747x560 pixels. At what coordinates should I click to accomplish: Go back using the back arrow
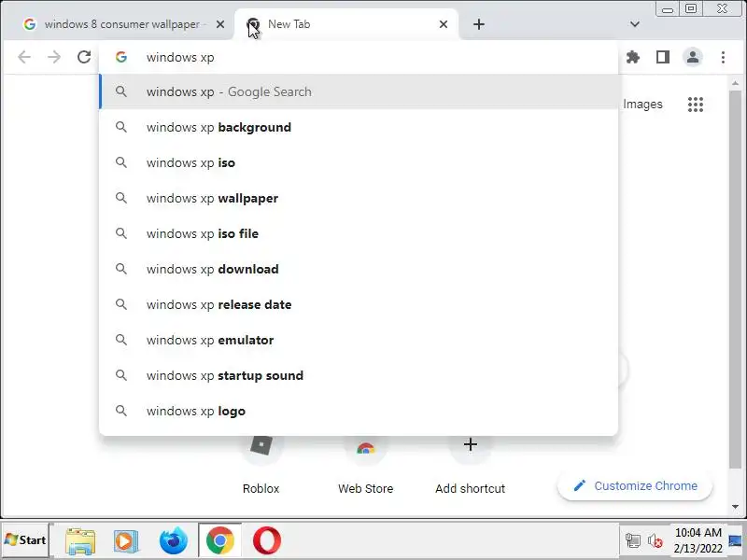coord(24,57)
